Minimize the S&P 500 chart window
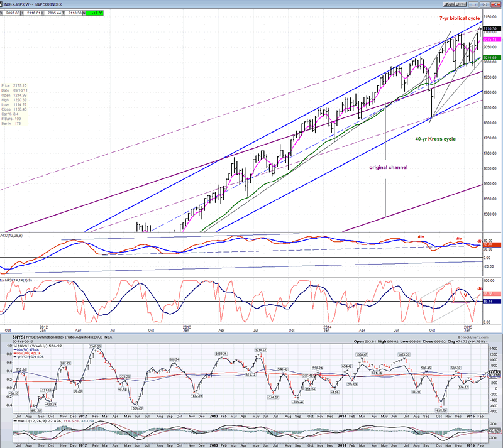503x448 pixels. pos(473,4)
